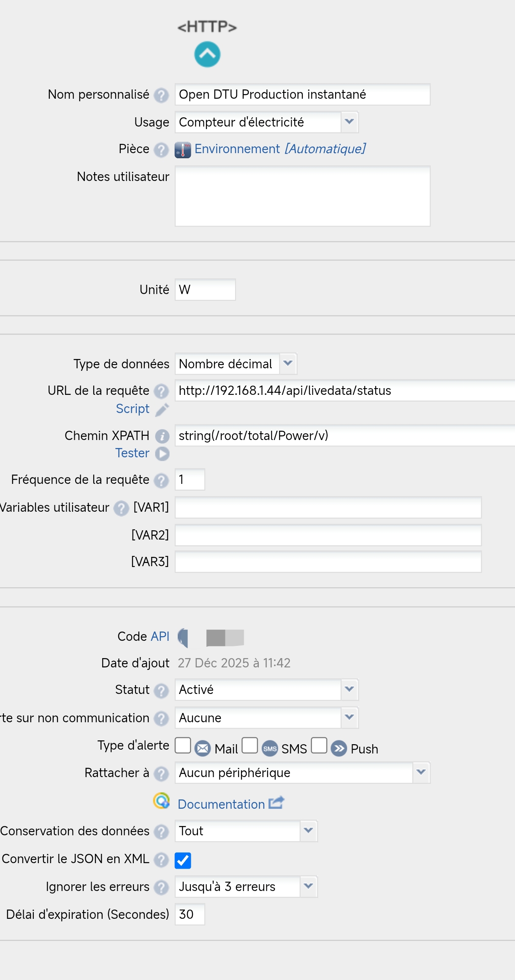The height and width of the screenshot is (980, 515).
Task: Open help icon next to Pièce
Action: [161, 150]
